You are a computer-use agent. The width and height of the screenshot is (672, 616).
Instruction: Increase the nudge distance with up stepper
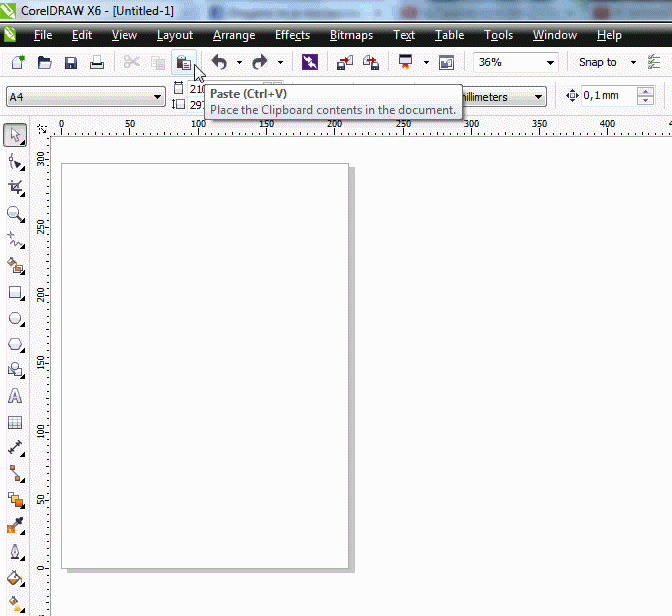click(645, 92)
